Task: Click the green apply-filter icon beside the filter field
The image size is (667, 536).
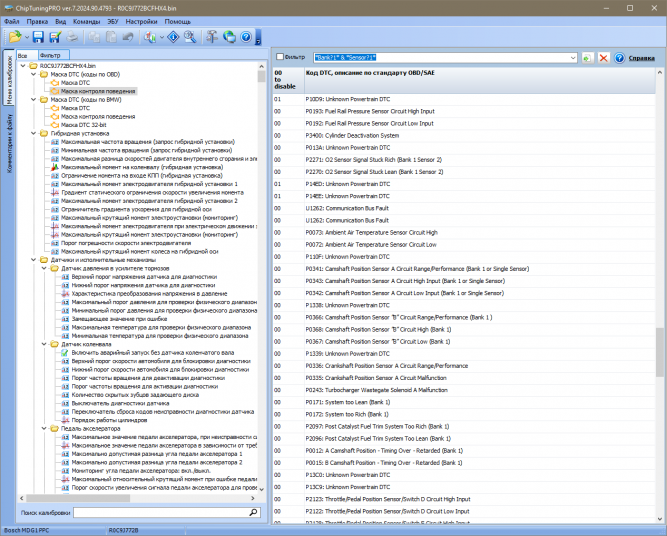Action: tap(587, 58)
